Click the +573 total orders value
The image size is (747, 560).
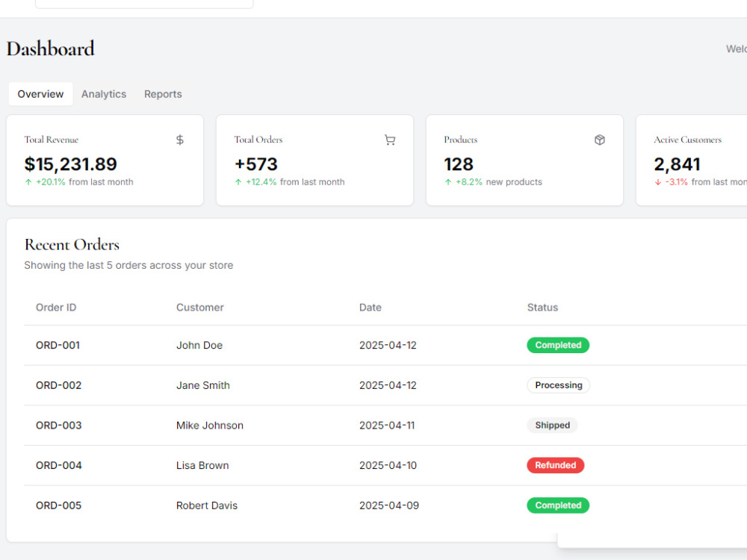click(x=255, y=164)
